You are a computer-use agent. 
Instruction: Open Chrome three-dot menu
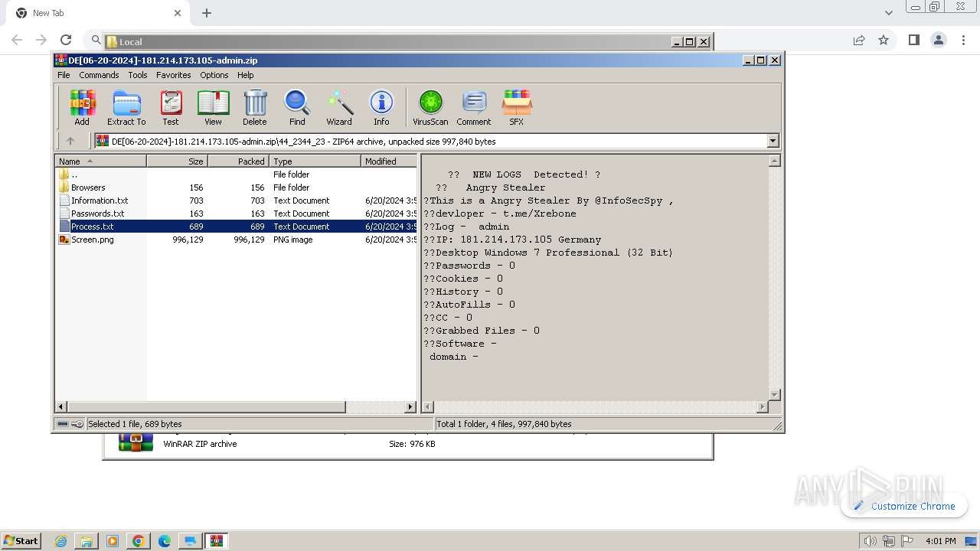963,40
